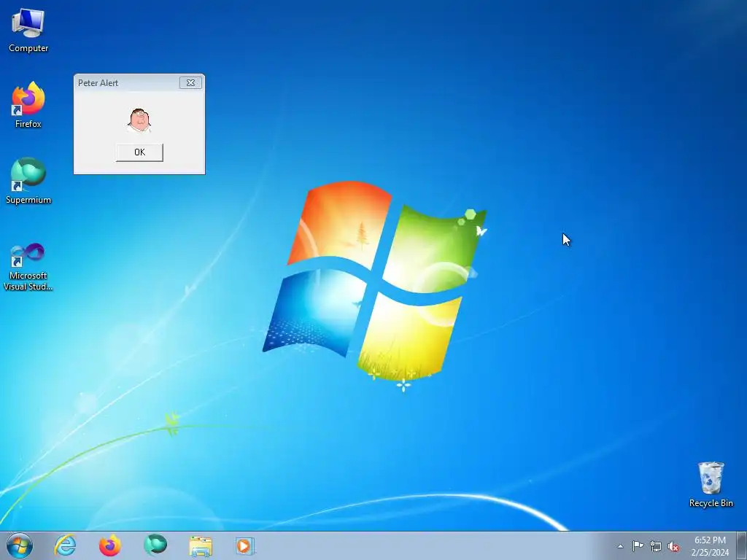Launch Firefox from the taskbar
Viewport: 747px width, 560px height.
pyautogui.click(x=110, y=545)
